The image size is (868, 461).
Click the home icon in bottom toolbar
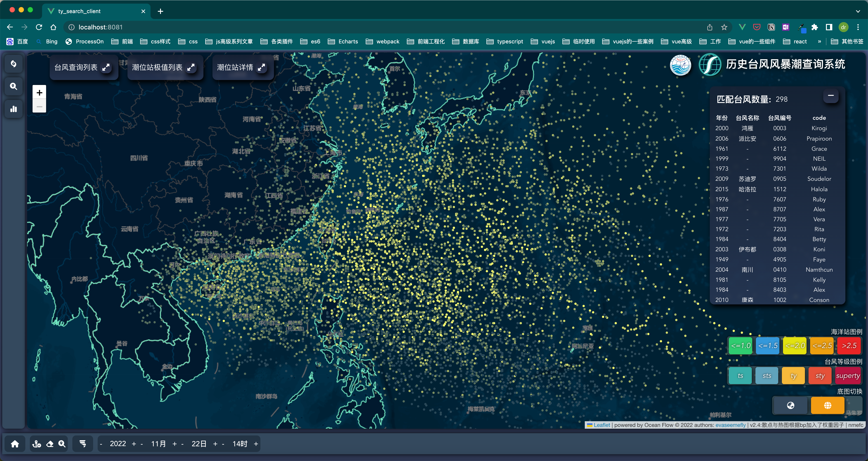pos(15,444)
